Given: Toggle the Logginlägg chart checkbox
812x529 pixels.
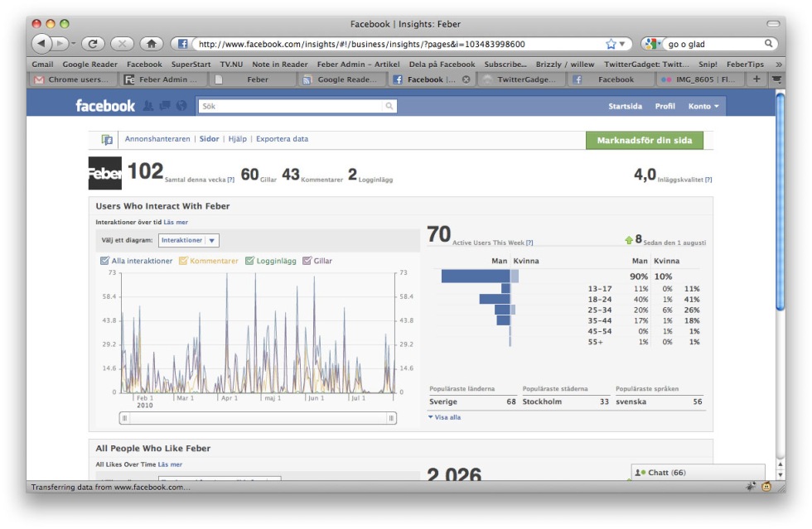Looking at the screenshot, I should coord(249,261).
